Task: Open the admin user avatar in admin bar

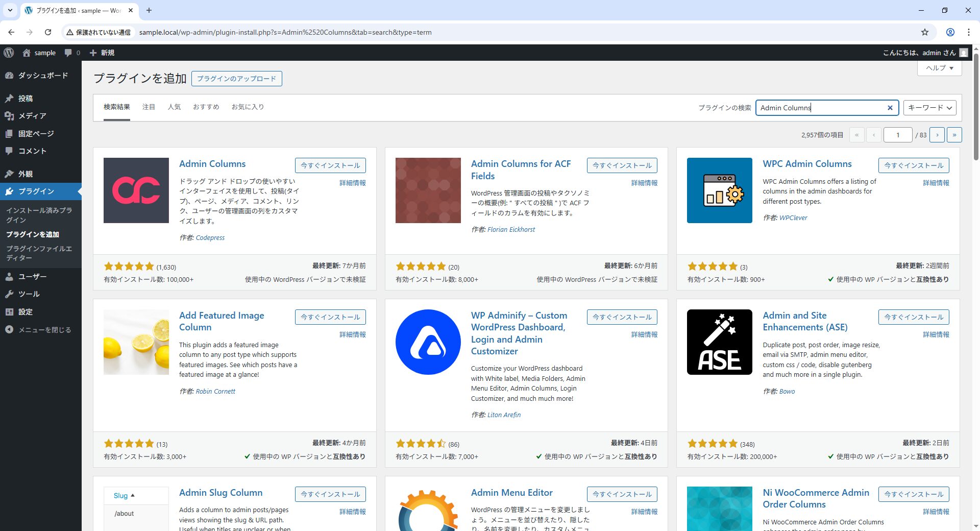Action: (964, 53)
